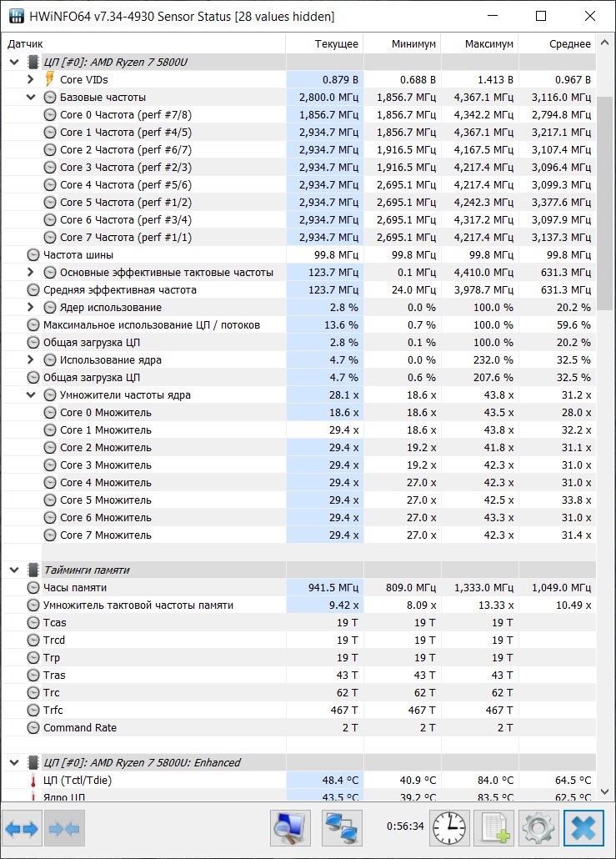Click the shrink columns arrows toolbar button
616x859 pixels.
point(64,828)
